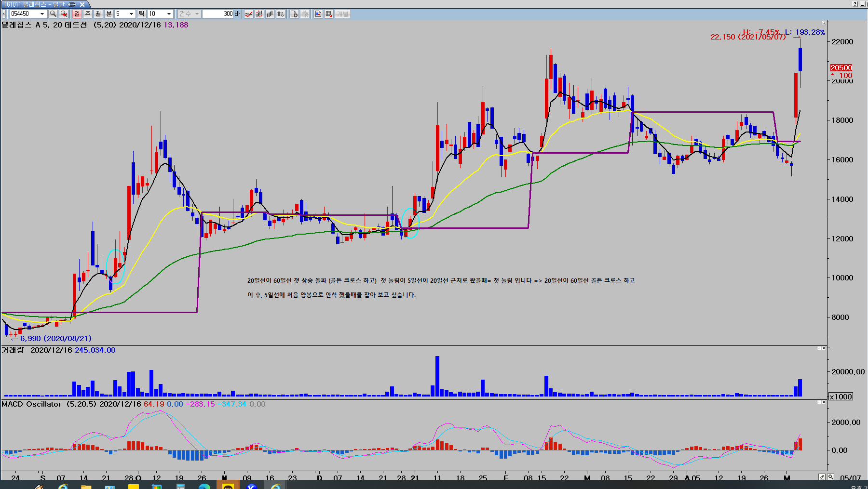
Task: Click the help question mark icon
Action: [x=855, y=4]
